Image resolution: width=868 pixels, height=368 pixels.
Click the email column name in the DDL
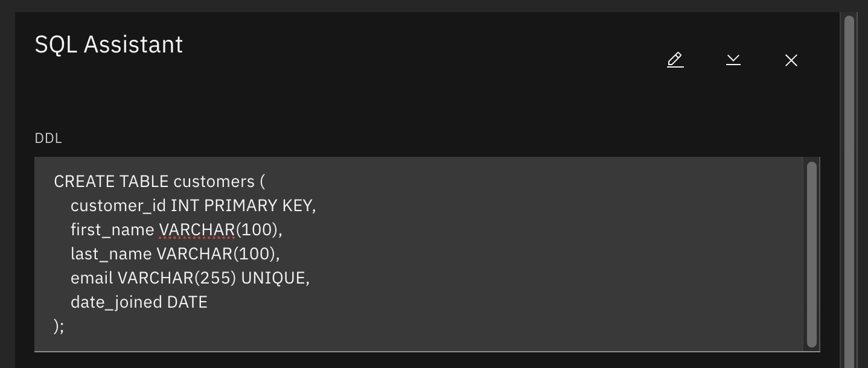pos(92,278)
